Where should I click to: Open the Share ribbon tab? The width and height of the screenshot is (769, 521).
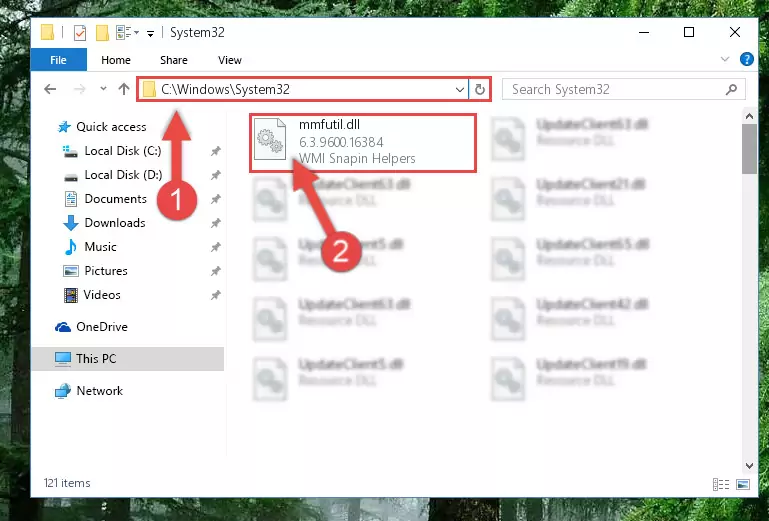point(174,60)
